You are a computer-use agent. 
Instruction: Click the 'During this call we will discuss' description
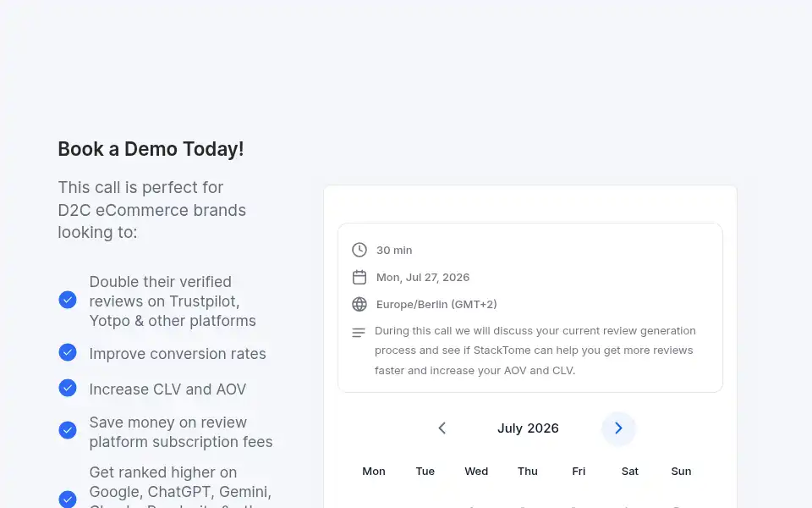pyautogui.click(x=535, y=351)
